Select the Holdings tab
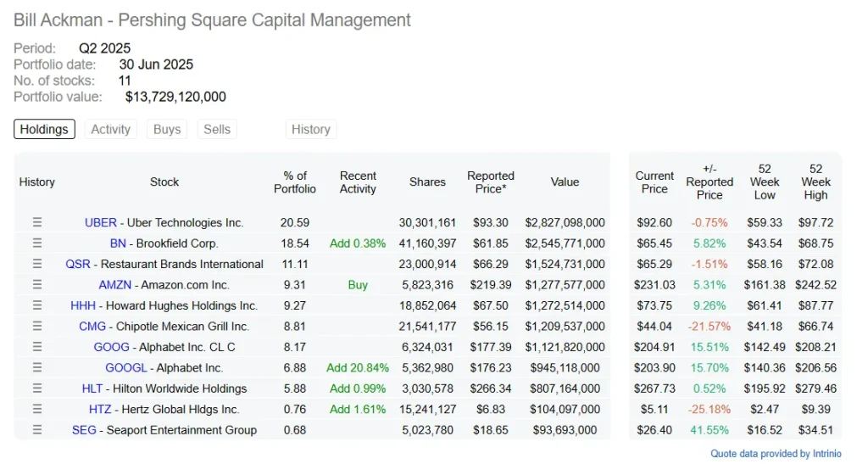This screenshot has height=464, width=868. [44, 129]
